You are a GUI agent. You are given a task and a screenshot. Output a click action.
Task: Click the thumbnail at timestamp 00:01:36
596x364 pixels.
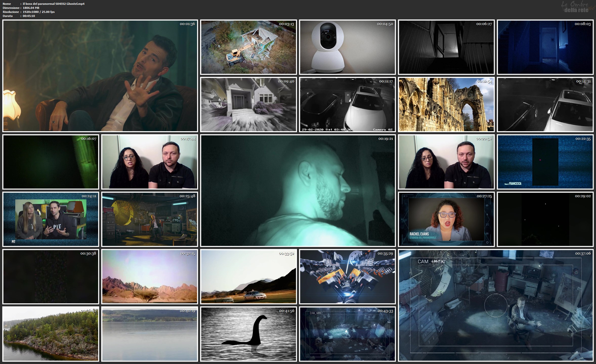[100, 76]
